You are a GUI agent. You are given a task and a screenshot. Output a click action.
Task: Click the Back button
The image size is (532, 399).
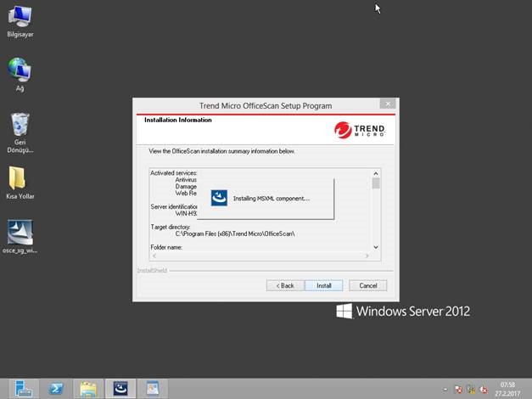point(285,285)
